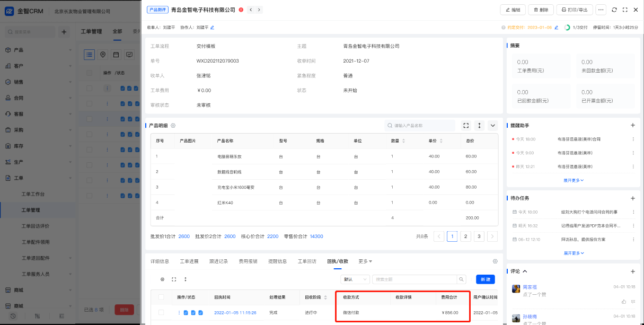Click the 编辑 button in header

tap(513, 10)
